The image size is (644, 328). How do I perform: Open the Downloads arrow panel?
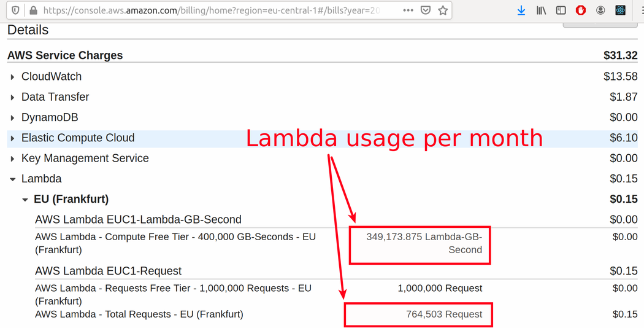tap(521, 10)
